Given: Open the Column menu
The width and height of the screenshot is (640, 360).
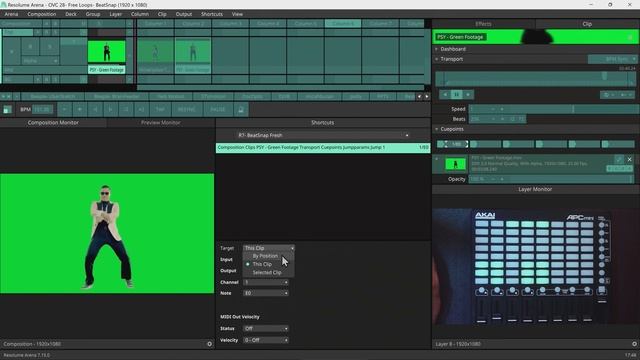Looking at the screenshot, I should click(140, 14).
